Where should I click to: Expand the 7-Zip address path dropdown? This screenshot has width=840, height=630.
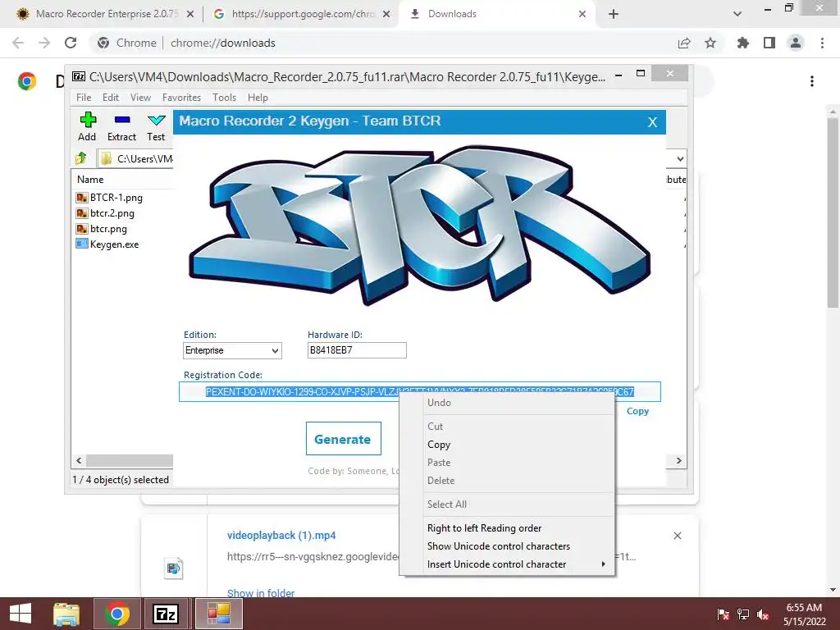(x=680, y=158)
